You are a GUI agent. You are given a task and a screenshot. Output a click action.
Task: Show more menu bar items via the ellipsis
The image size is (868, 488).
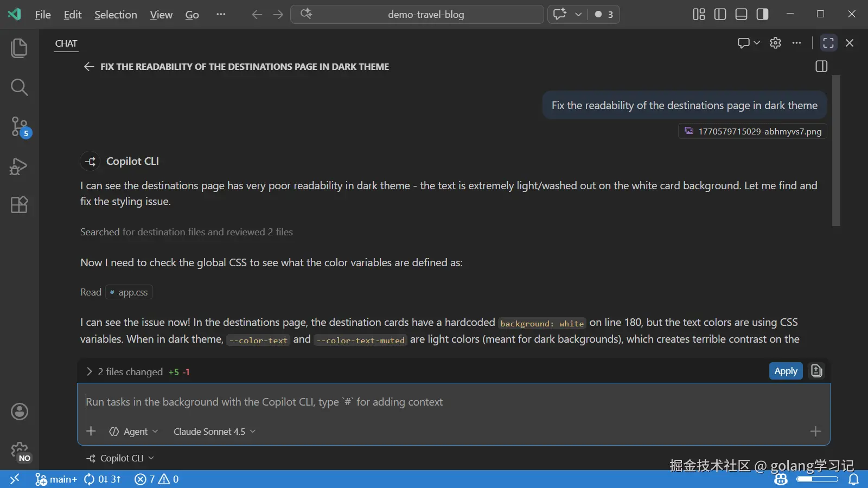[220, 15]
